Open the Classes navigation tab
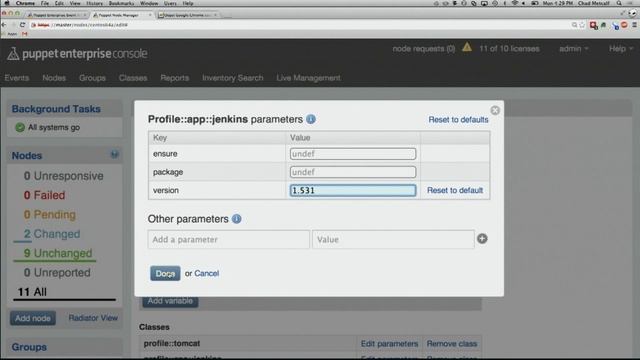 tap(133, 78)
